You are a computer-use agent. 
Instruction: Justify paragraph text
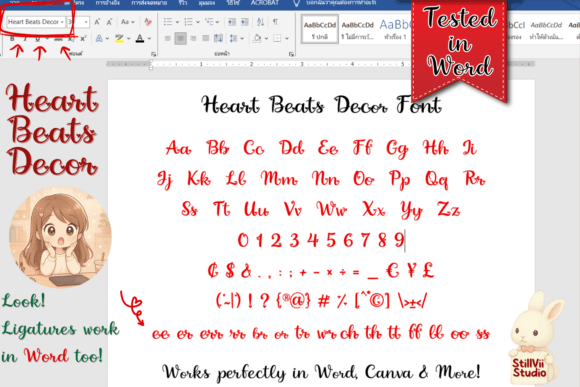click(x=206, y=38)
